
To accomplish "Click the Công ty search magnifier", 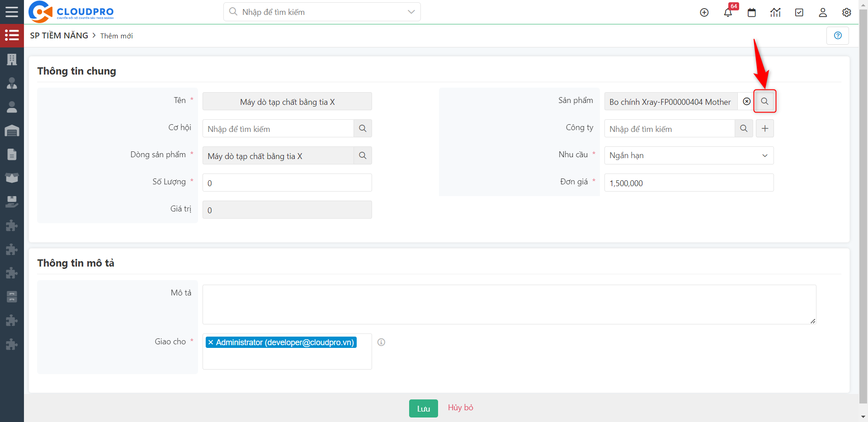I will point(744,128).
